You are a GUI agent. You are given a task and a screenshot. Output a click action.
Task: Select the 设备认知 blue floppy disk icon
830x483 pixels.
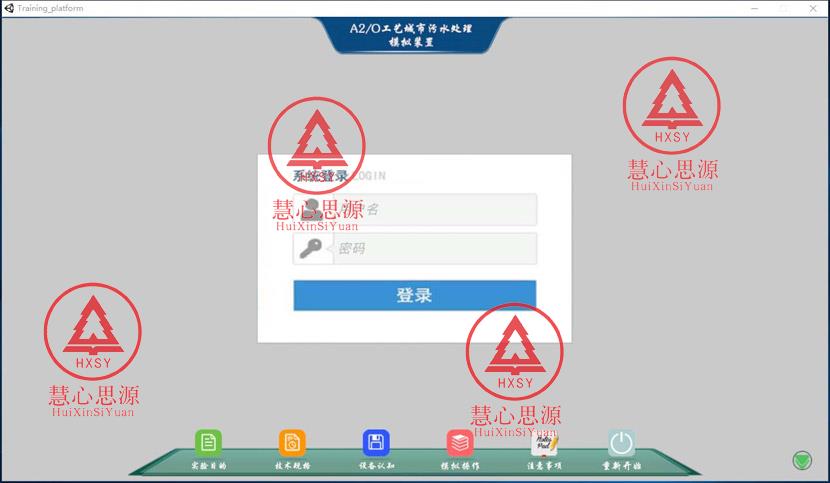376,443
